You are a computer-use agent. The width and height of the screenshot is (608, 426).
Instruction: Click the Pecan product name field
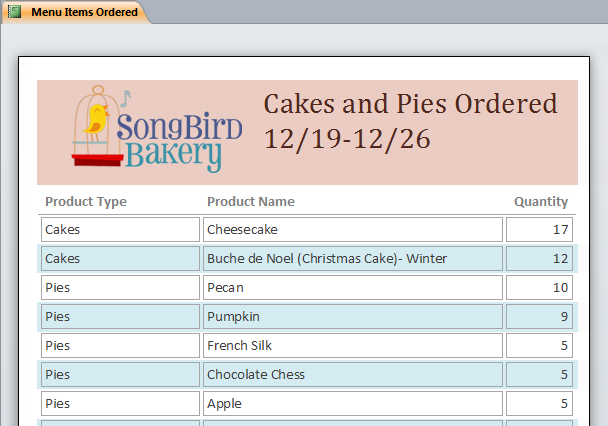coord(353,288)
